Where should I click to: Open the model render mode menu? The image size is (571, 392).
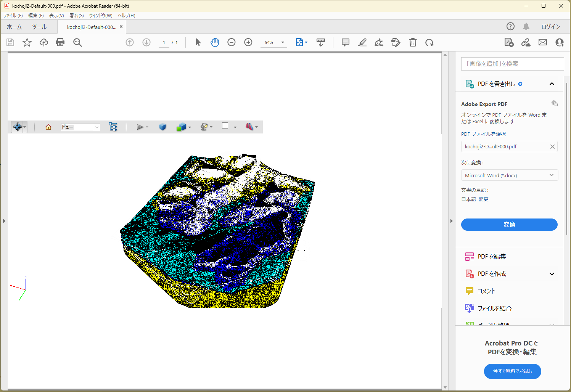coord(183,127)
